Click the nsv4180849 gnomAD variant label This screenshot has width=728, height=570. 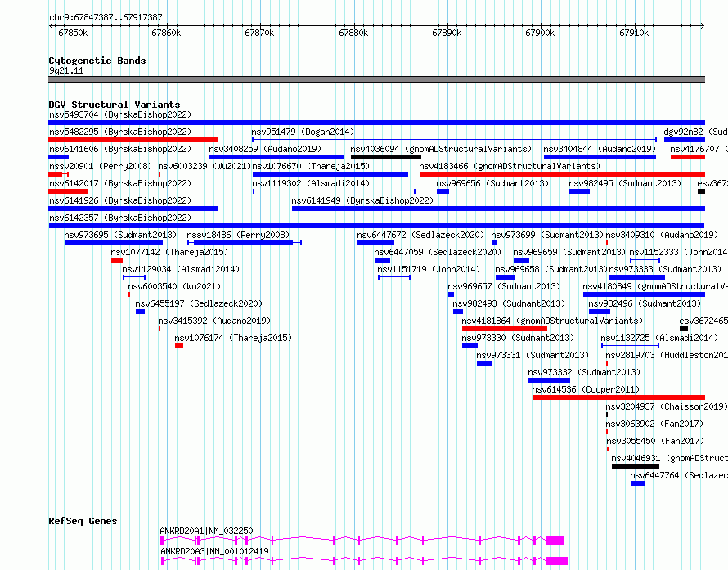[655, 286]
